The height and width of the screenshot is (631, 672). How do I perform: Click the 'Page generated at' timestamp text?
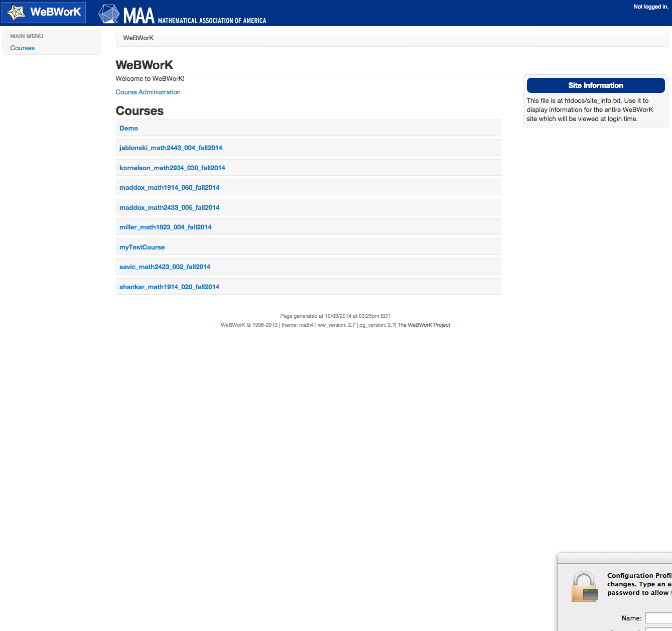coord(335,316)
